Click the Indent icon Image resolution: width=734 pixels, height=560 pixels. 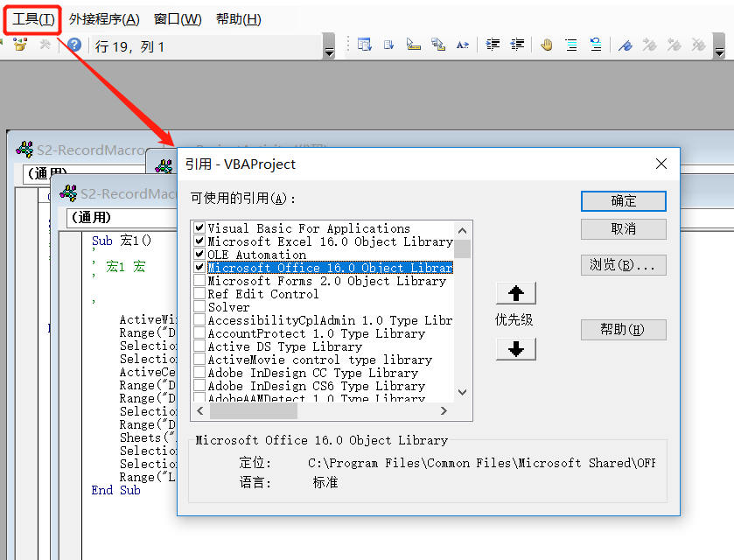pos(493,45)
